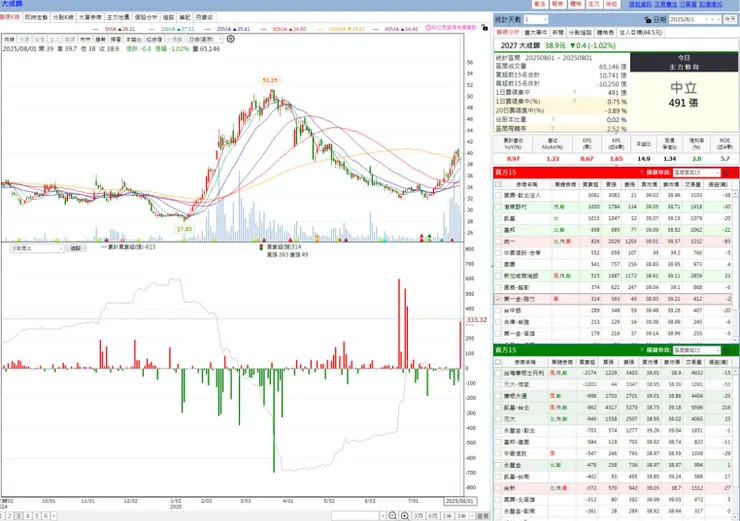
Task: Open the 新聞 tab in right panel
Action: 558,33
